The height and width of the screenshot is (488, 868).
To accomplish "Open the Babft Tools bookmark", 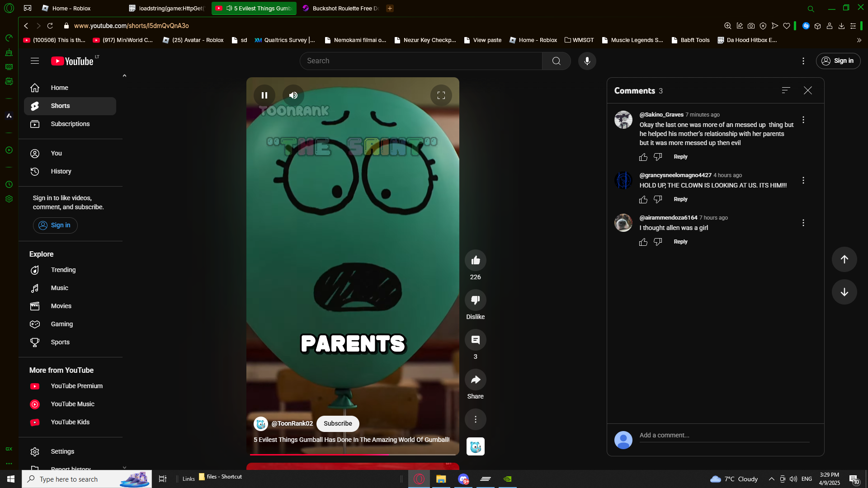I will coord(690,40).
